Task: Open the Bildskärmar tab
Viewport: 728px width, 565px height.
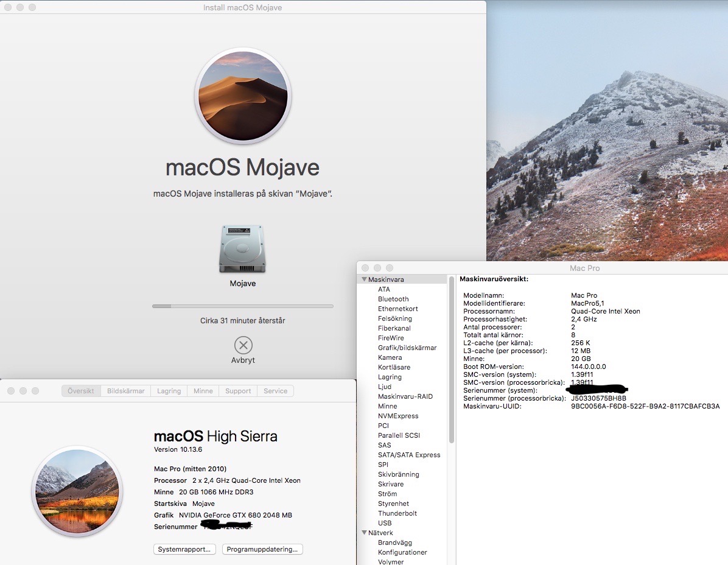Action: pyautogui.click(x=126, y=391)
